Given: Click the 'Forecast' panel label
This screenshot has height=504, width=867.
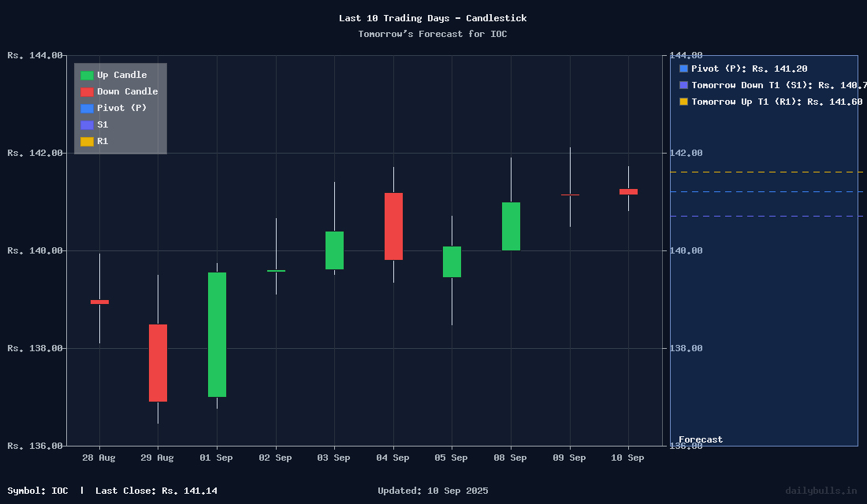Looking at the screenshot, I should (x=701, y=439).
